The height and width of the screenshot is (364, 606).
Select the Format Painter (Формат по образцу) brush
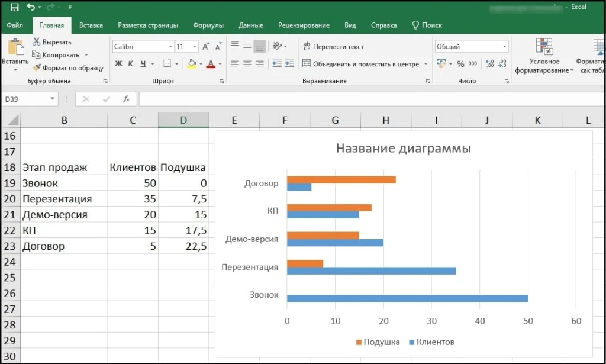pyautogui.click(x=36, y=68)
